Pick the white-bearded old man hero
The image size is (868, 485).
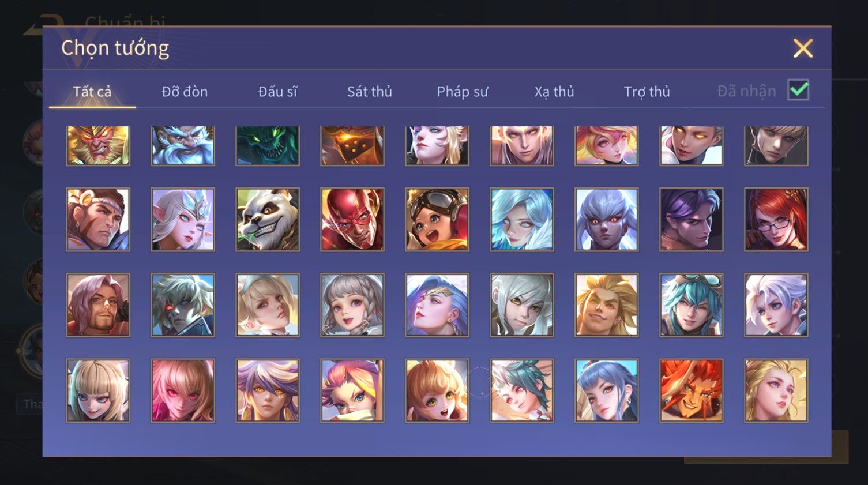point(183,146)
